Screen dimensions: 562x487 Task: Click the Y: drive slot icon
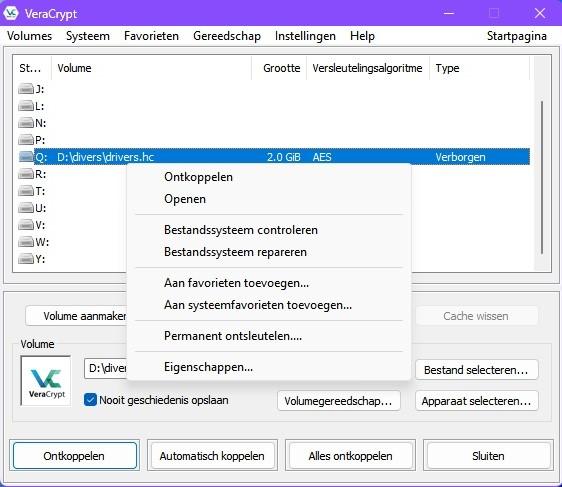click(x=26, y=258)
